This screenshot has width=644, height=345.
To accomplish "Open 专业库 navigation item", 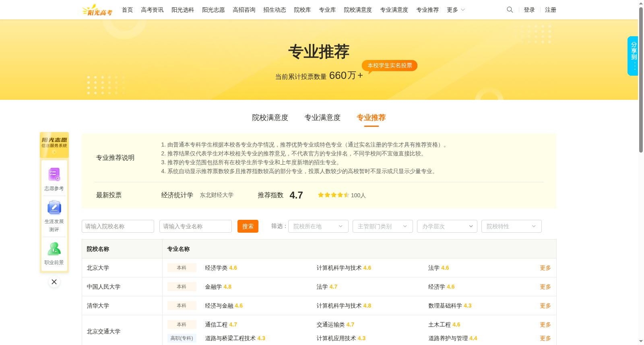I will [327, 10].
